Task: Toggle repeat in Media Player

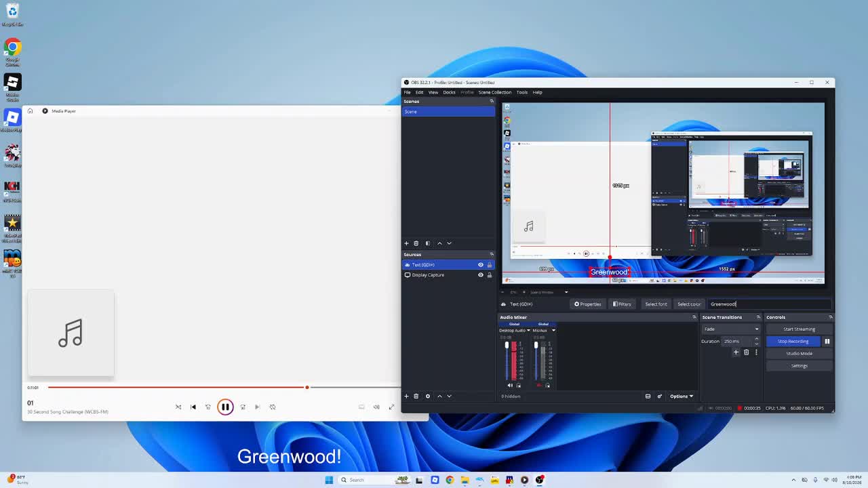Action: 273,407
